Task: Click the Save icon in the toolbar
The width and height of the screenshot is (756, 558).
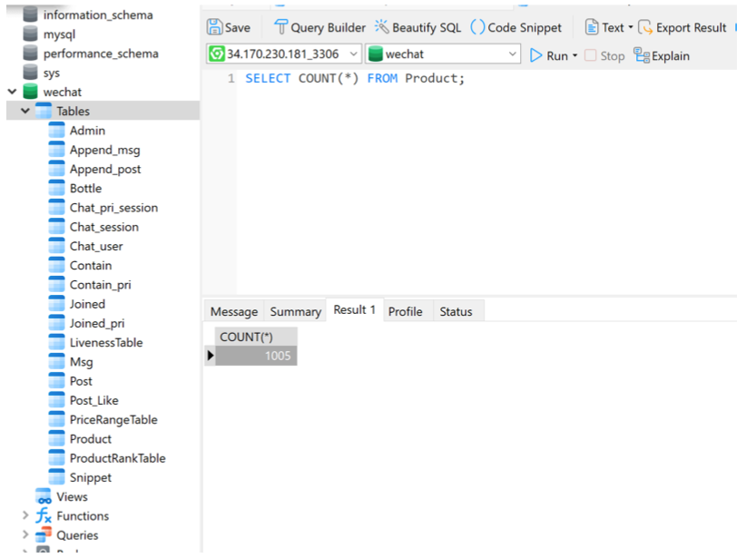Action: point(215,27)
